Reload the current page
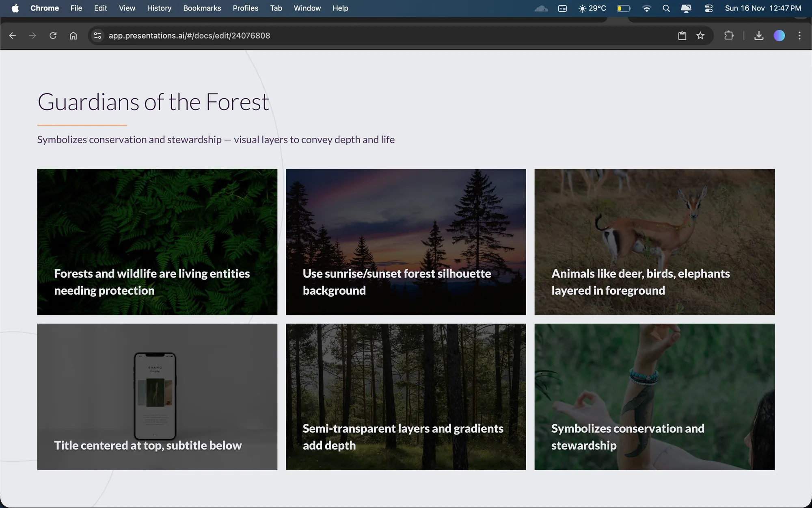This screenshot has width=812, height=508. point(53,36)
